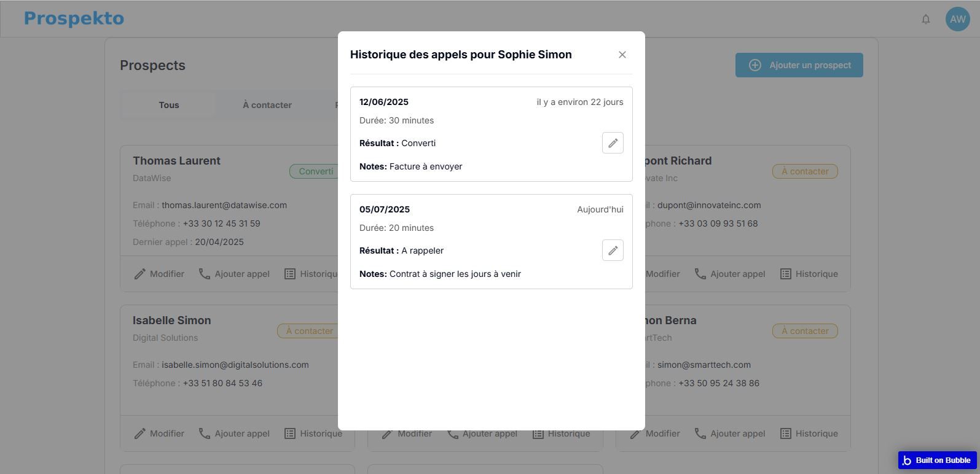Click pencil Modifier icon for Thomas Laurent

tap(140, 274)
